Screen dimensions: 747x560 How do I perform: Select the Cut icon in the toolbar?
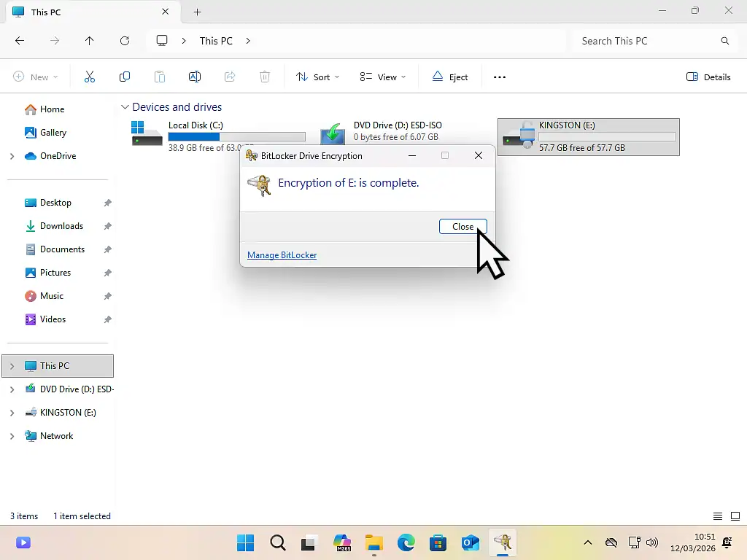tap(90, 76)
